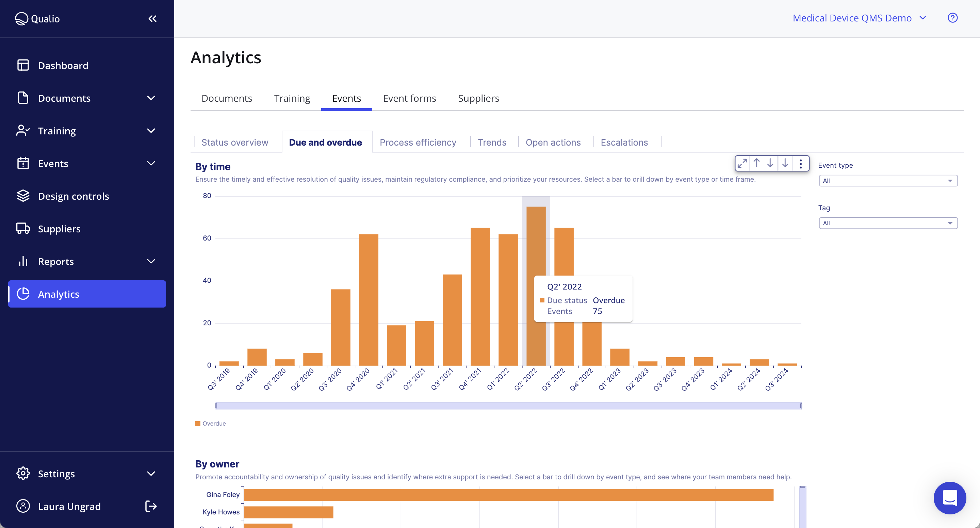The height and width of the screenshot is (528, 980).
Task: Toggle the Overdue legend item below the chart
Action: tap(210, 424)
